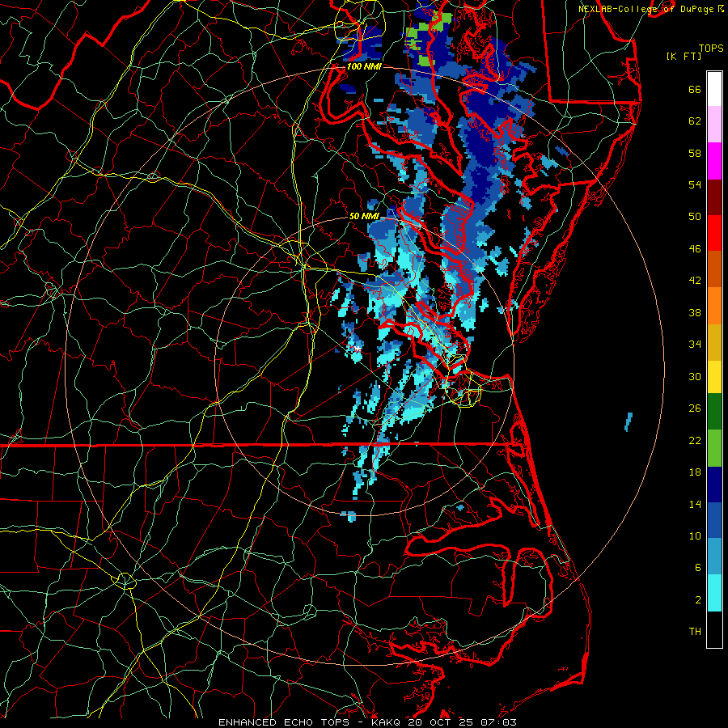Click the white radar site marker on the map
The image size is (728, 728).
click(x=357, y=348)
